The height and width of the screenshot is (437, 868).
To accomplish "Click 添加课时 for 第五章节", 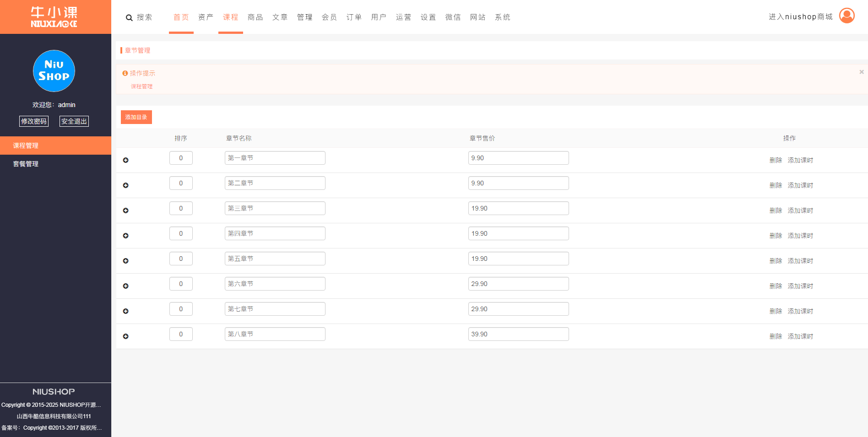I will pyautogui.click(x=800, y=261).
